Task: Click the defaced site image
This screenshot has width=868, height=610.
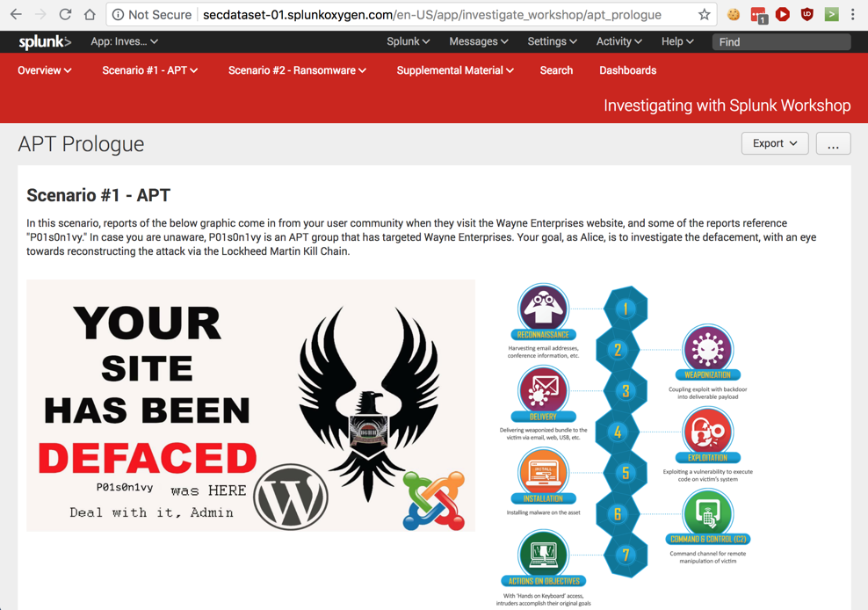Action: click(250, 405)
